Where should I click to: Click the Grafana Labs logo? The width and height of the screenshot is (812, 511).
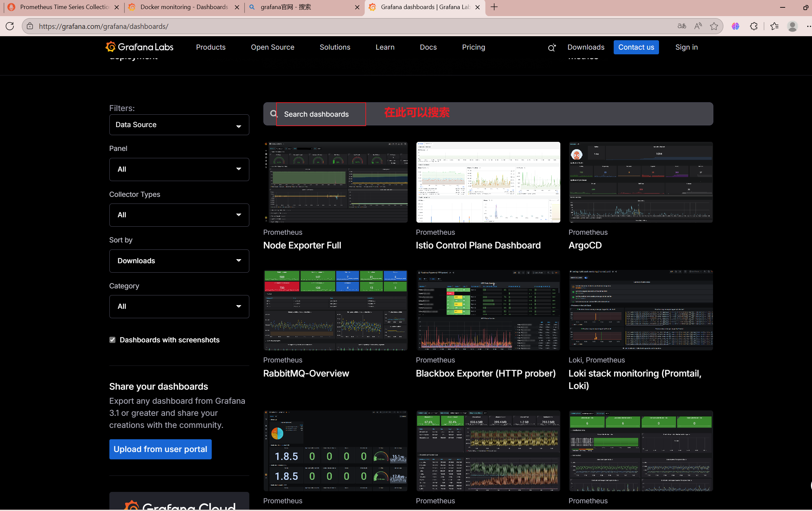pos(139,47)
